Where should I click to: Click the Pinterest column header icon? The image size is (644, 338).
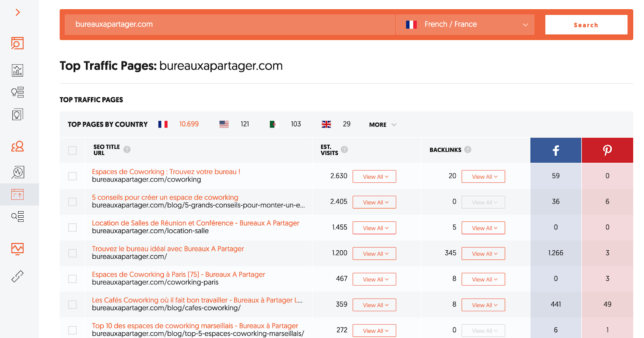point(607,150)
